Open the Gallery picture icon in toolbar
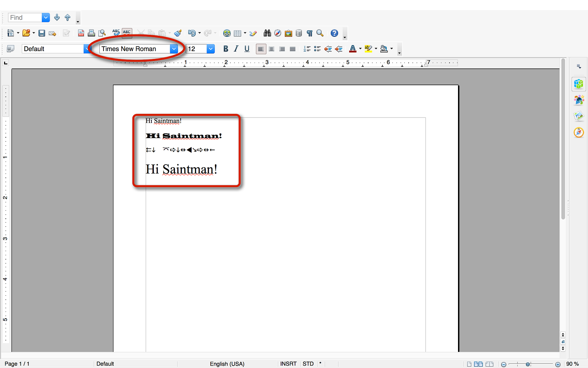 click(x=288, y=33)
